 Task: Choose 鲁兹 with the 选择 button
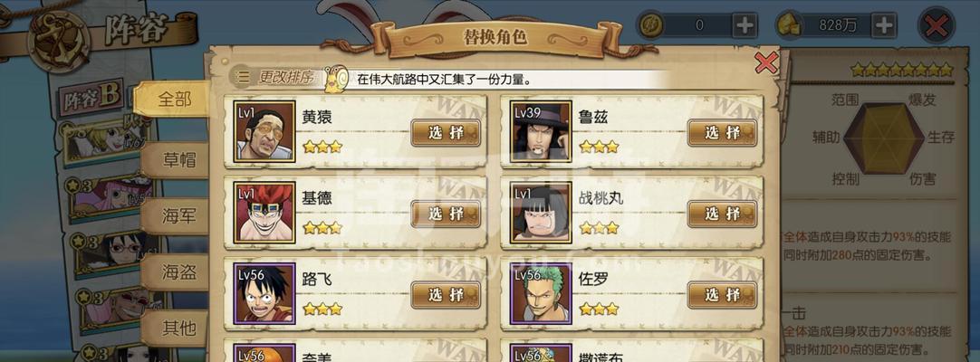tap(723, 133)
